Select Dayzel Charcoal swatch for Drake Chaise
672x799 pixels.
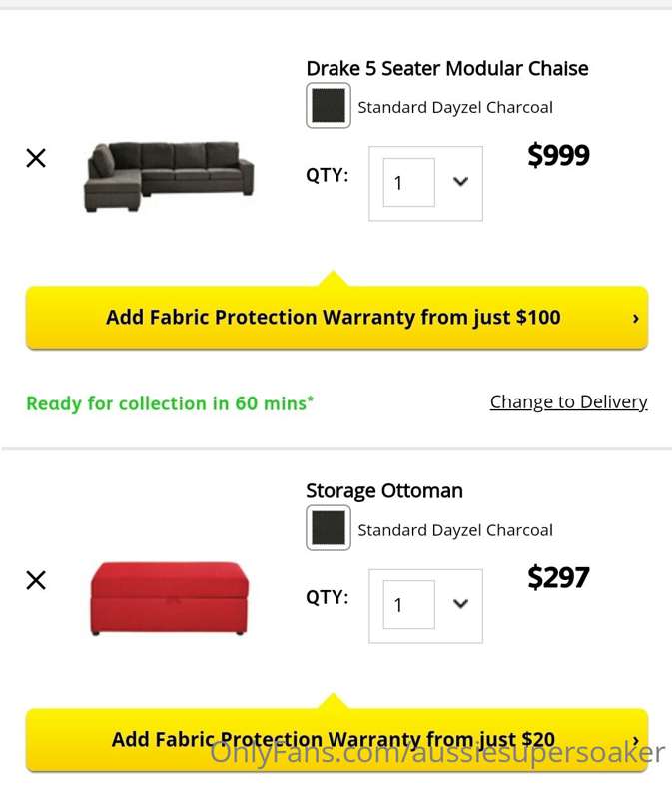click(329, 106)
